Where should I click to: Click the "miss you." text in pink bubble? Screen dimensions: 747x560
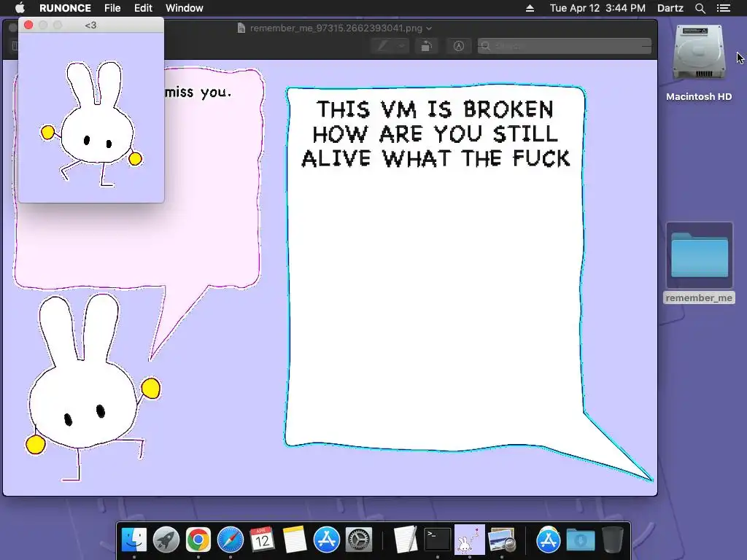click(x=198, y=92)
